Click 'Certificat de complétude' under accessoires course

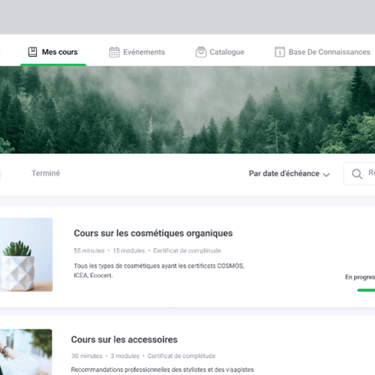coord(181,356)
